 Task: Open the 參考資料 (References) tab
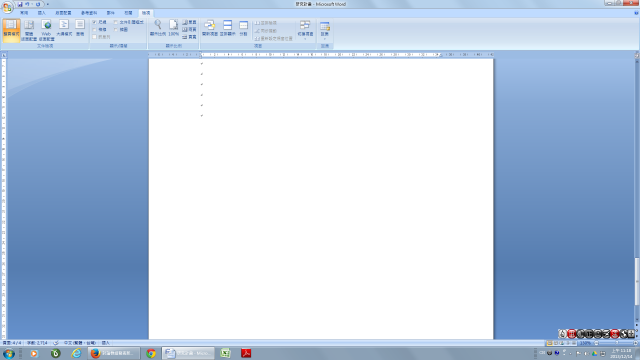pyautogui.click(x=89, y=13)
